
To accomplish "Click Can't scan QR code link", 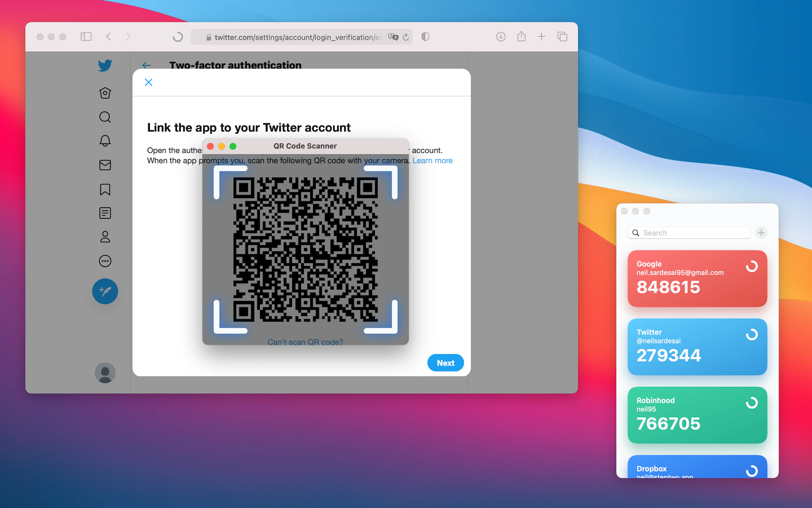I will pos(305,342).
